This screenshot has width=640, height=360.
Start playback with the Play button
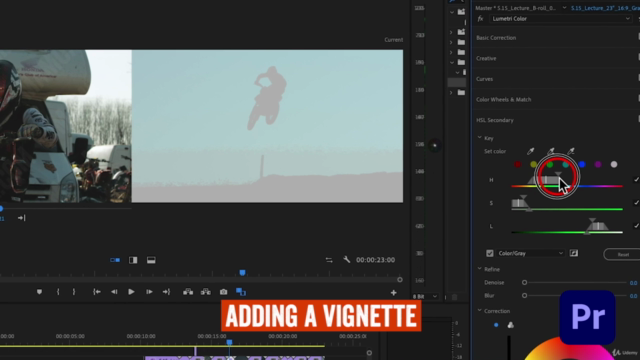(x=131, y=292)
